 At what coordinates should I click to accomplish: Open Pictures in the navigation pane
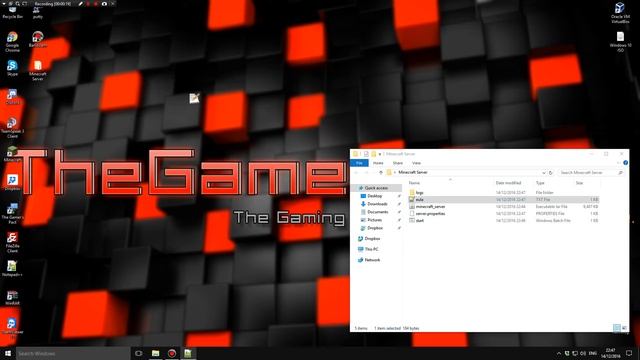click(x=374, y=220)
